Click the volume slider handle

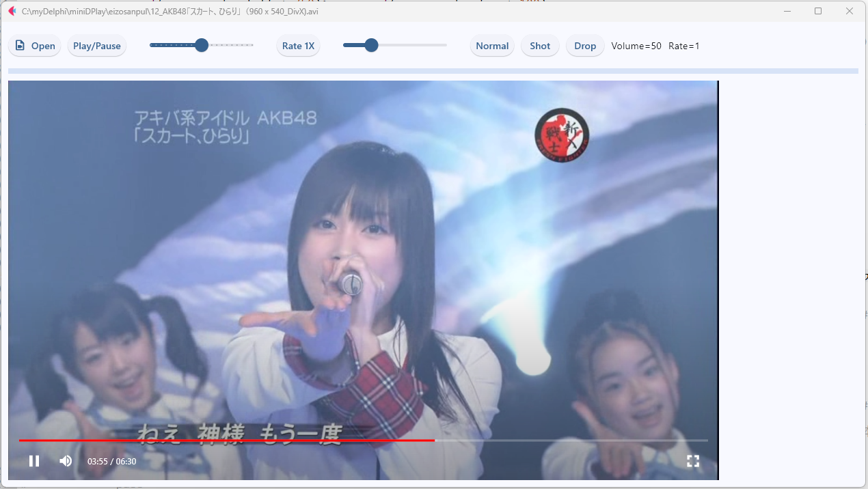click(x=371, y=44)
